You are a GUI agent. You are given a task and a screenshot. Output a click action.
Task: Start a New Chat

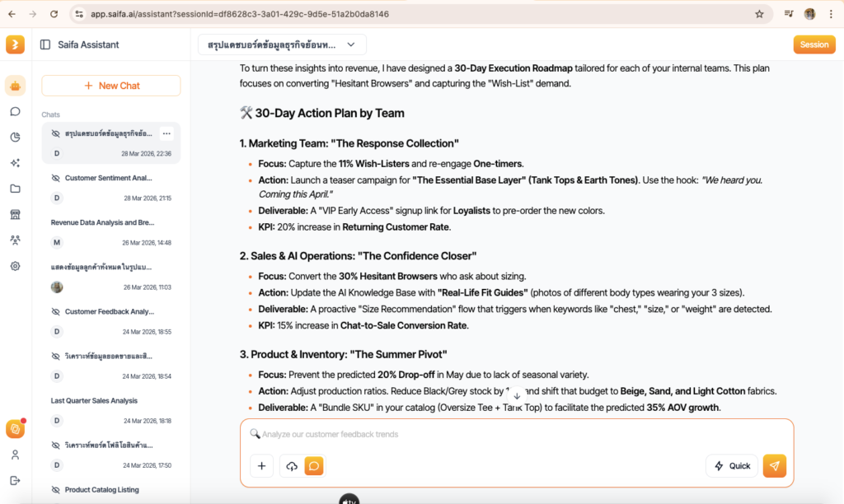click(x=111, y=86)
